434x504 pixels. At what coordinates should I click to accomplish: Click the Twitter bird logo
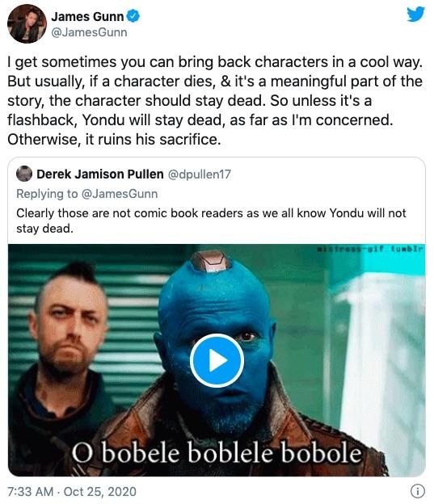click(x=415, y=15)
